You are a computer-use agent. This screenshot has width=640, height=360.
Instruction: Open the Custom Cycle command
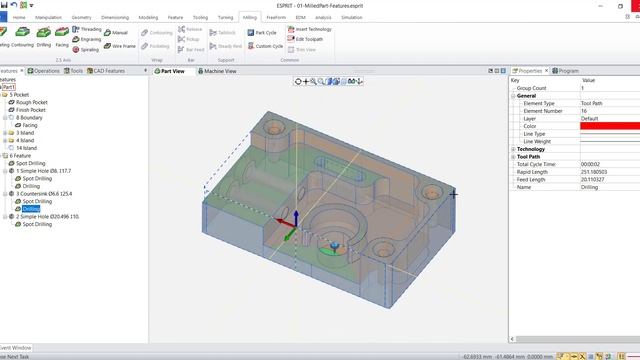265,46
